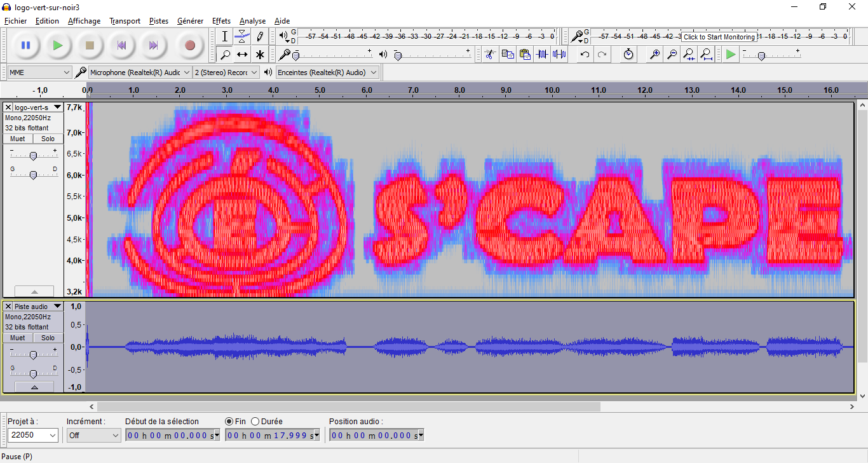The image size is (868, 463).
Task: Open the Pistes menu
Action: tap(159, 21)
